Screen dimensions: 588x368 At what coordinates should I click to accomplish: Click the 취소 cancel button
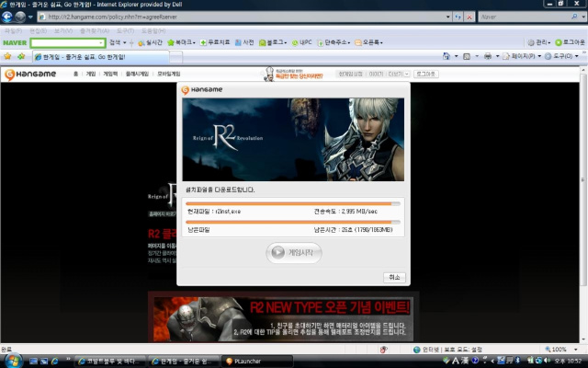(x=394, y=277)
